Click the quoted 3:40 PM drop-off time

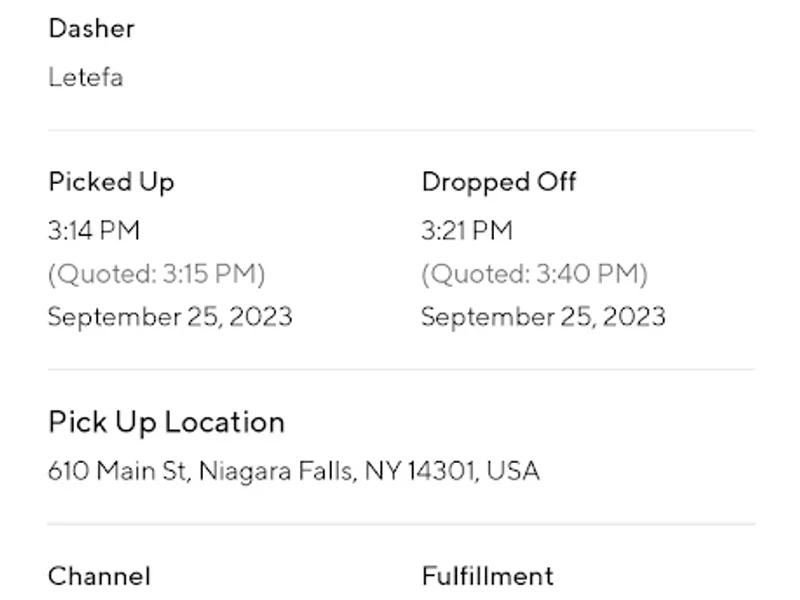coord(534,273)
